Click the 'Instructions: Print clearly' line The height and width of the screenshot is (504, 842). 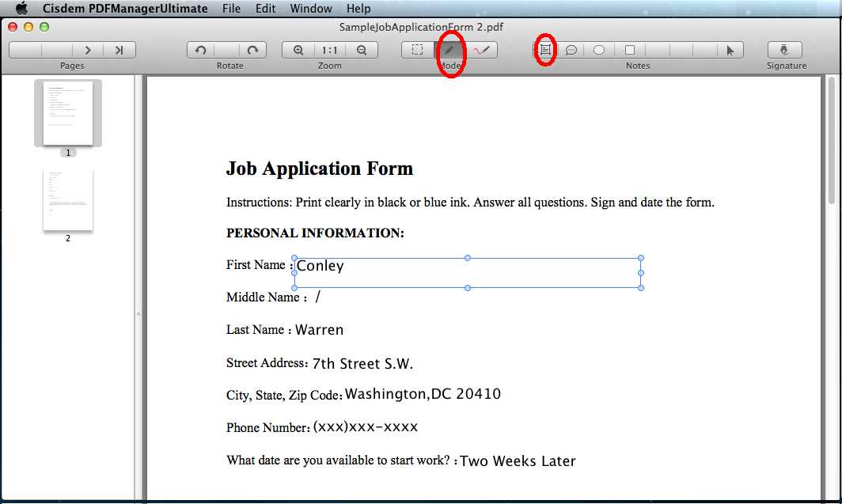click(x=470, y=203)
